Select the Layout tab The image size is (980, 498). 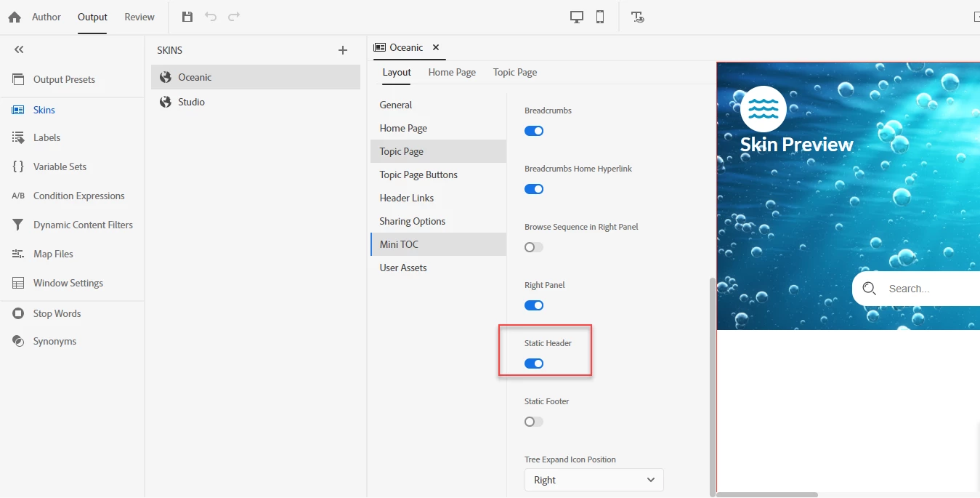click(397, 72)
